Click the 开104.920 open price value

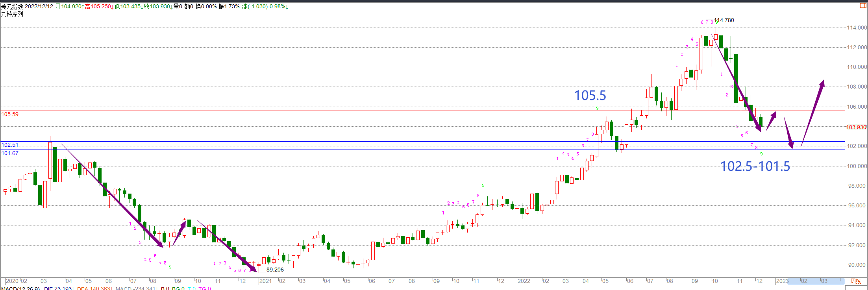pyautogui.click(x=69, y=6)
